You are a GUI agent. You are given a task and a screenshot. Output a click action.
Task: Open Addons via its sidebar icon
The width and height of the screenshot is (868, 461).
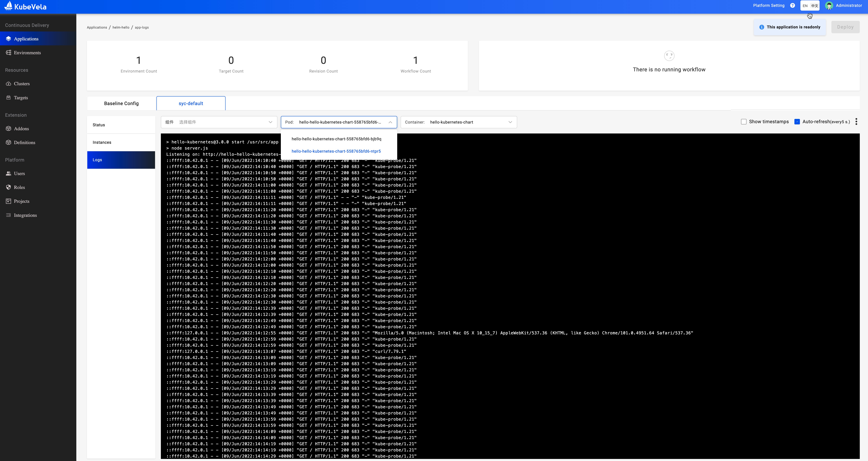pos(8,128)
